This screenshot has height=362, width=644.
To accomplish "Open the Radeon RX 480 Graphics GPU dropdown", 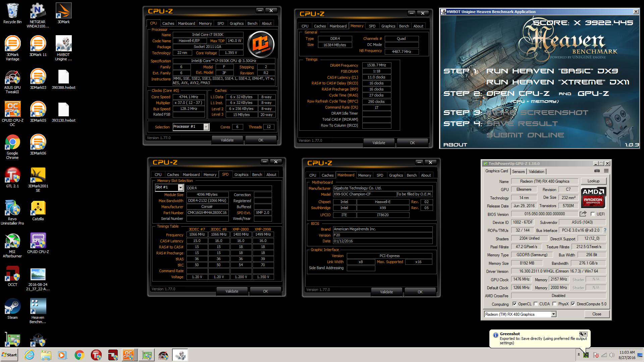I will [x=554, y=314].
